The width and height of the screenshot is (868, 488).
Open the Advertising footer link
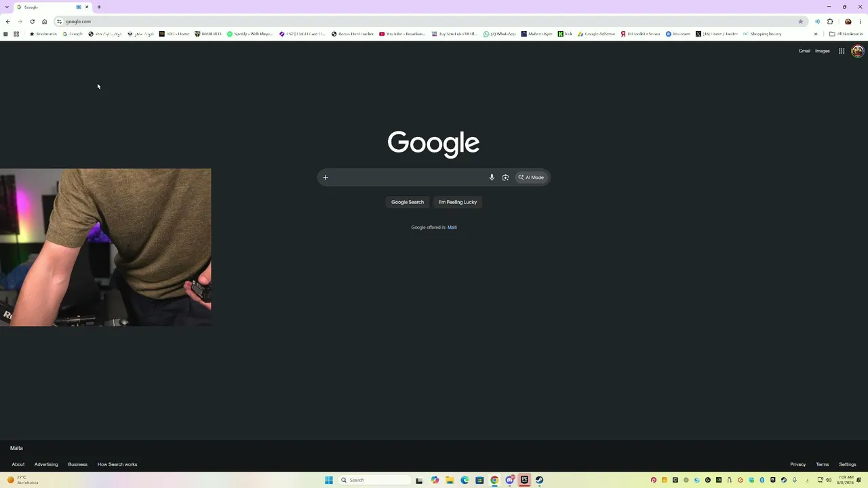[x=46, y=464]
